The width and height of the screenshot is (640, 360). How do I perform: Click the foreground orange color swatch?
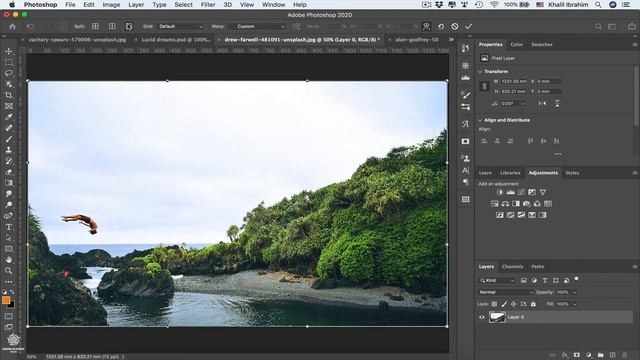pos(6,300)
